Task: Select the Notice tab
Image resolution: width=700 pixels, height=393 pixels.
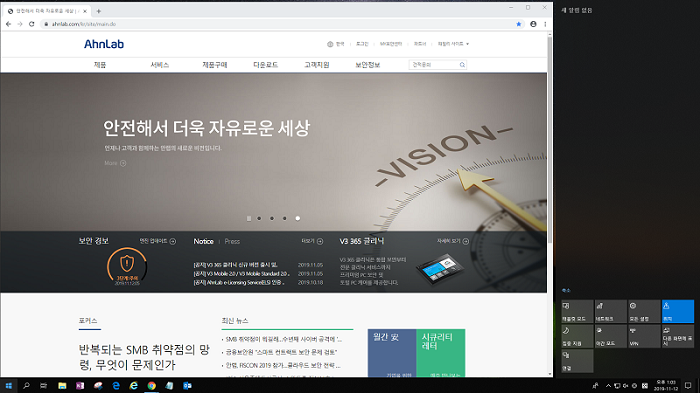Action: pos(203,241)
